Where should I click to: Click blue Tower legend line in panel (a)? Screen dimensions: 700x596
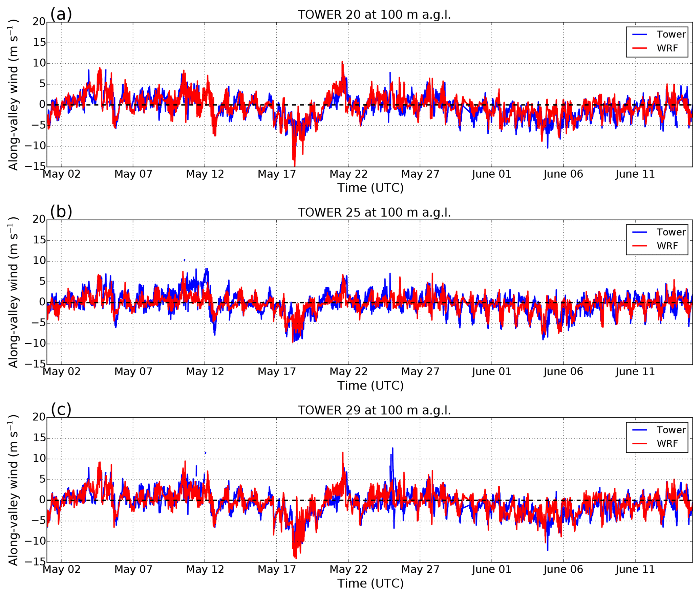click(x=639, y=35)
